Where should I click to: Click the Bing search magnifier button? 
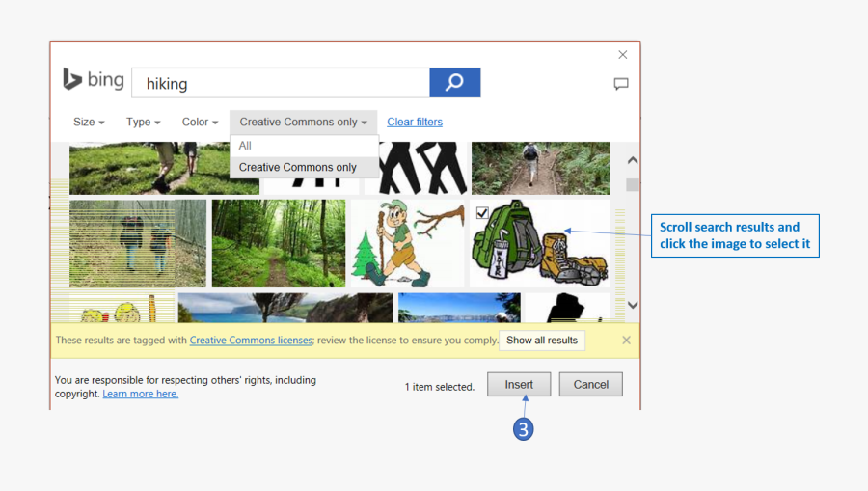454,83
